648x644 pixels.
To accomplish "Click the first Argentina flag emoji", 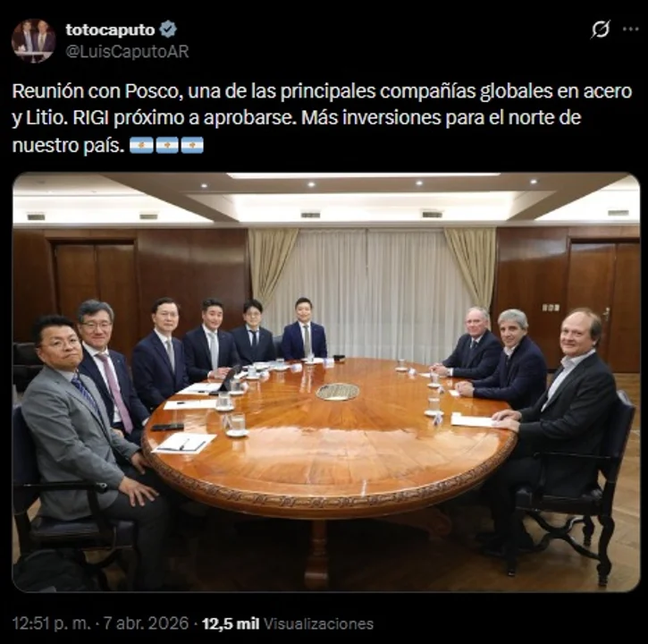I will [x=141, y=146].
